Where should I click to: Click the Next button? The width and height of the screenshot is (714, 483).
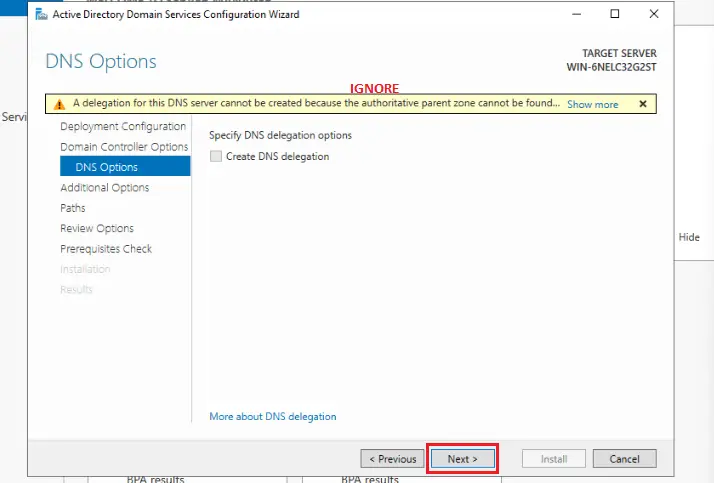coord(462,459)
